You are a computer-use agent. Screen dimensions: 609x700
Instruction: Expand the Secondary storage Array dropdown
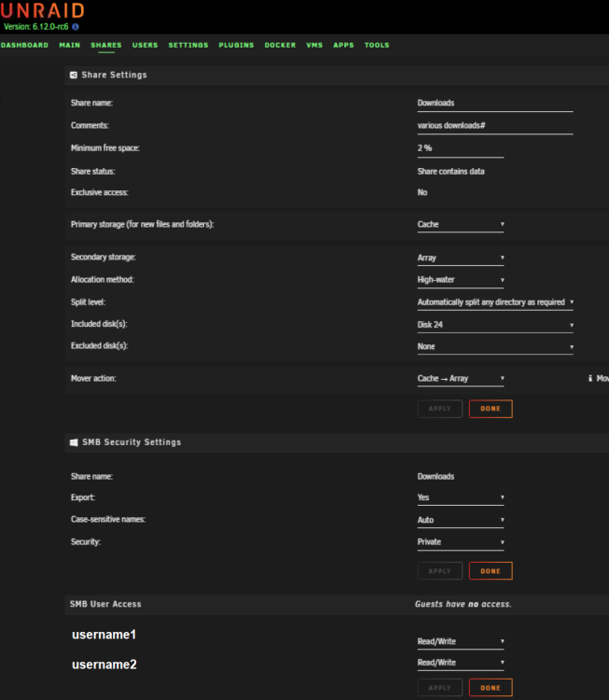(461, 258)
